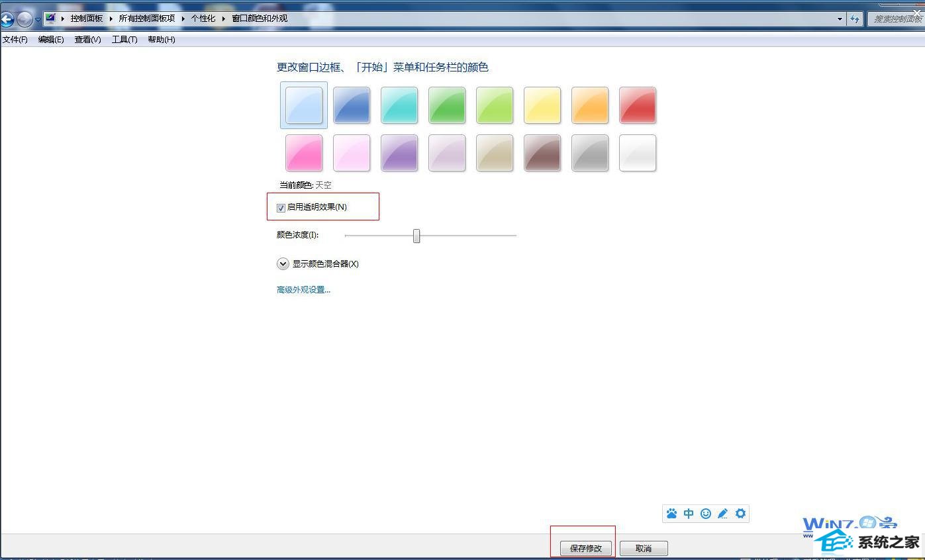Open the 查看(V) menu
Image resolution: width=925 pixels, height=560 pixels.
(87, 40)
